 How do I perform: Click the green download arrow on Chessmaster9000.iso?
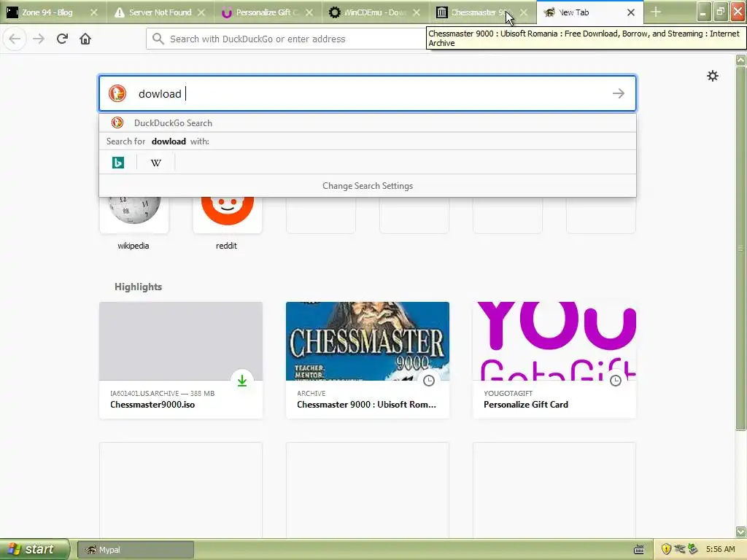click(242, 381)
